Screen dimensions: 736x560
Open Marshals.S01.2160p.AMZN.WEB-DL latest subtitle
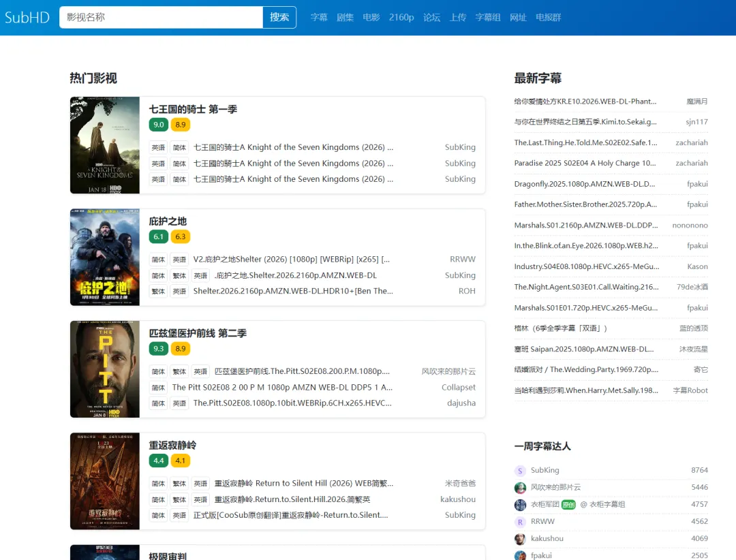point(586,225)
